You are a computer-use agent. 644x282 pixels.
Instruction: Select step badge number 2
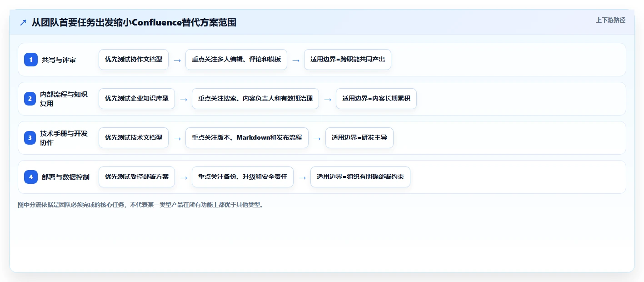tap(31, 99)
